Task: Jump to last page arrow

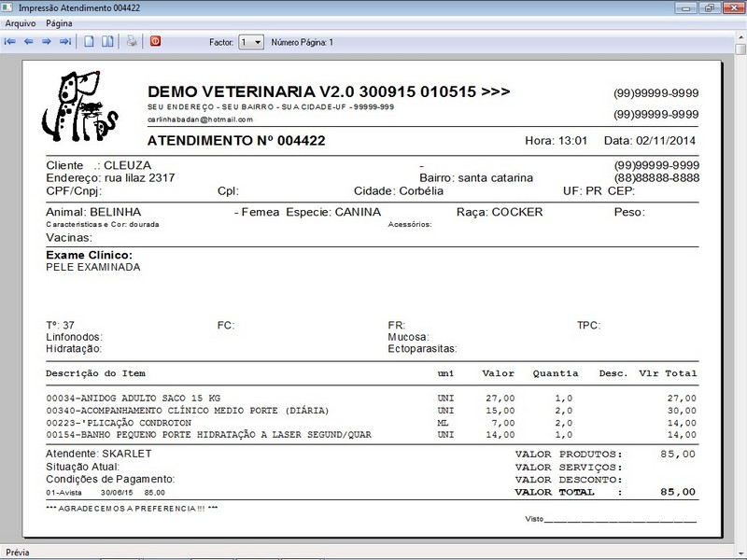Action: [65, 42]
